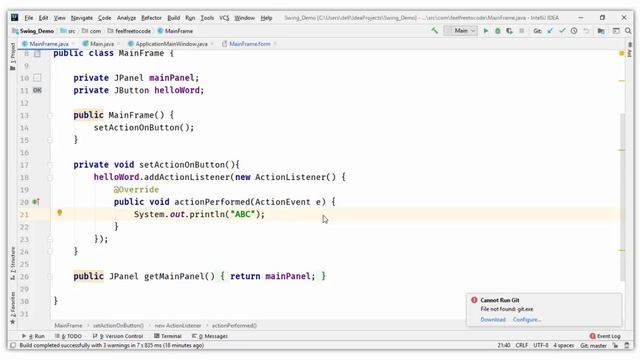Image resolution: width=640 pixels, height=360 pixels.
Task: Click actionPerformed() in the bottom breadcrumbs
Action: click(234, 326)
